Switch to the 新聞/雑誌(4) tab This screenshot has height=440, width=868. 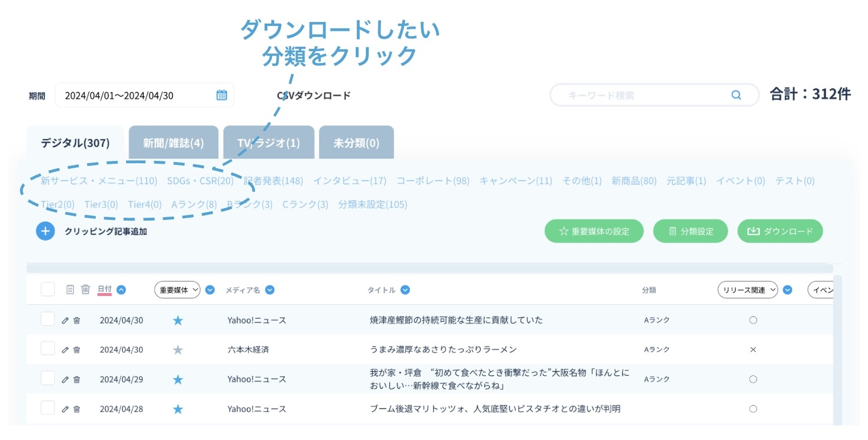pyautogui.click(x=173, y=143)
